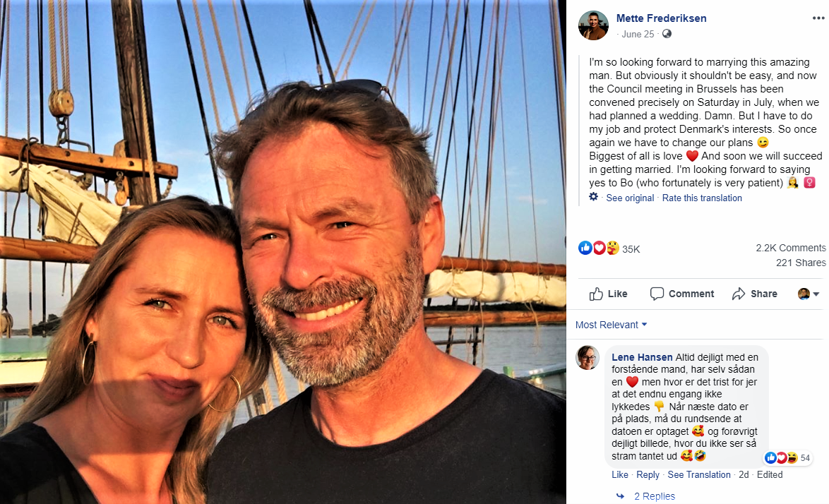Open the Most Relevant sorting dropdown
829x504 pixels.
(611, 325)
